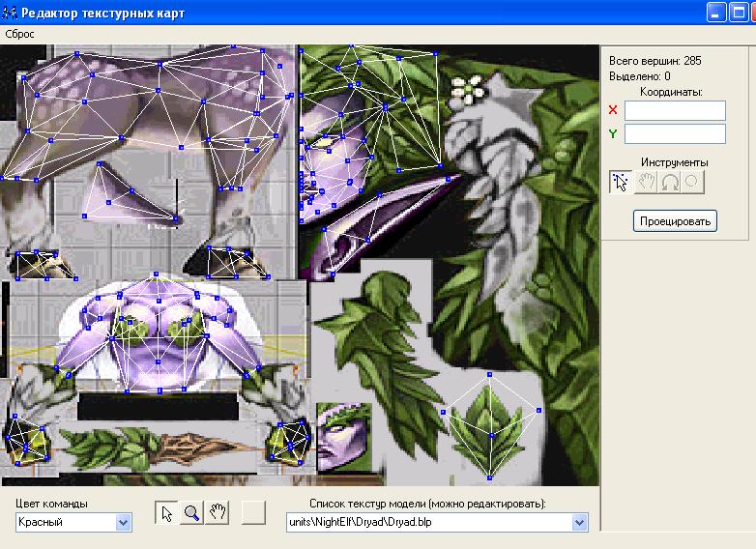Click the blank square button beside the pan tool

[253, 512]
